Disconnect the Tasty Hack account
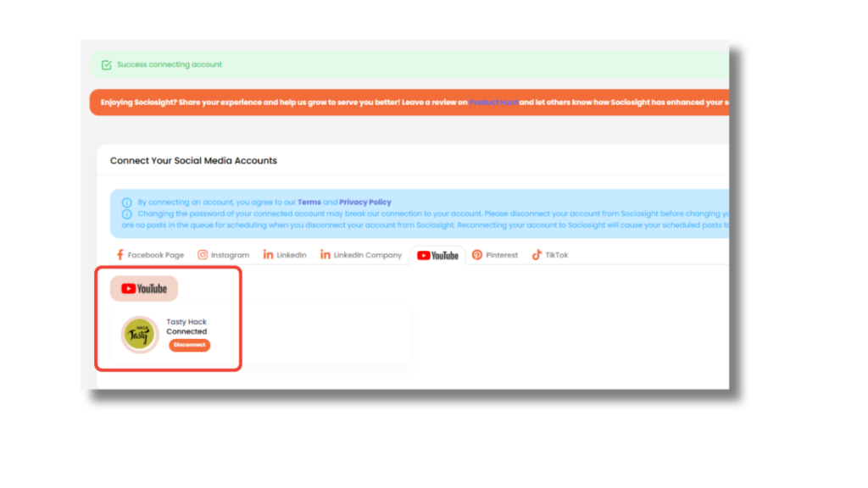The image size is (868, 488). pos(189,345)
